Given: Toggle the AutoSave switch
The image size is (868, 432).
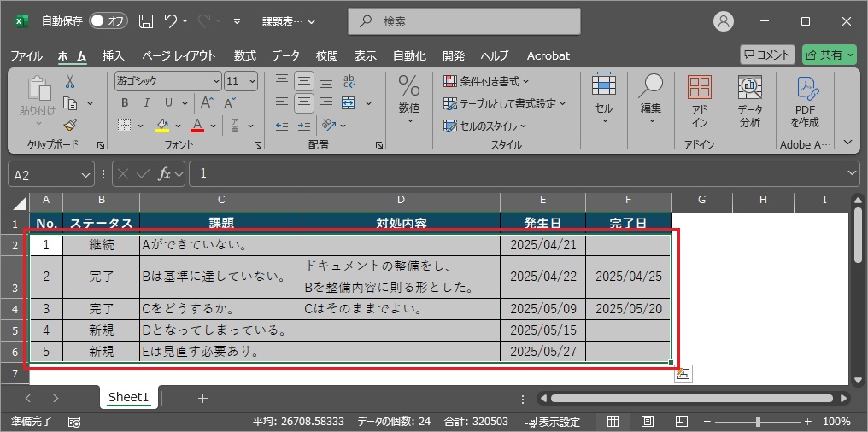Looking at the screenshot, I should coord(108,20).
